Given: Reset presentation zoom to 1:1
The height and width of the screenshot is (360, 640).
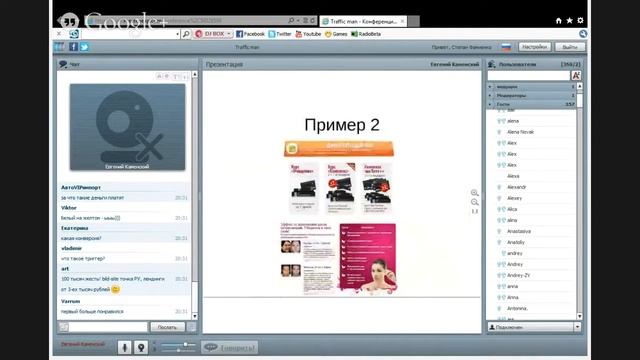Looking at the screenshot, I should click(x=475, y=211).
